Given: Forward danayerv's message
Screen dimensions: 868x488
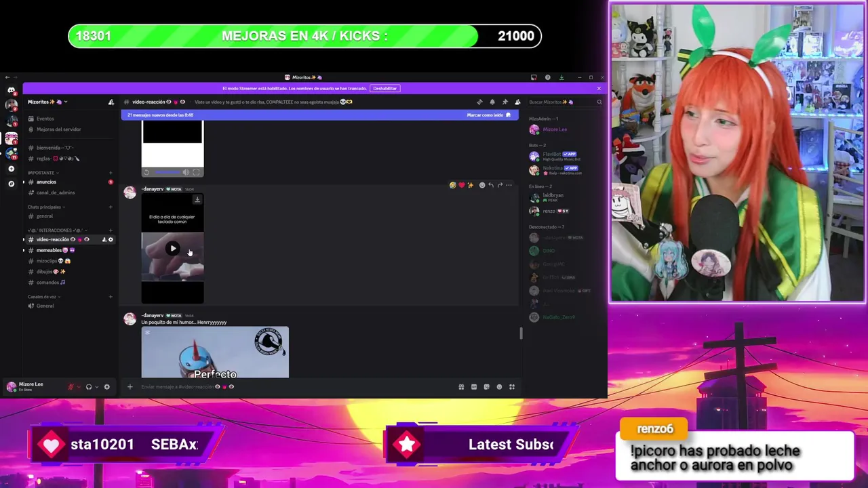Looking at the screenshot, I should [x=500, y=185].
